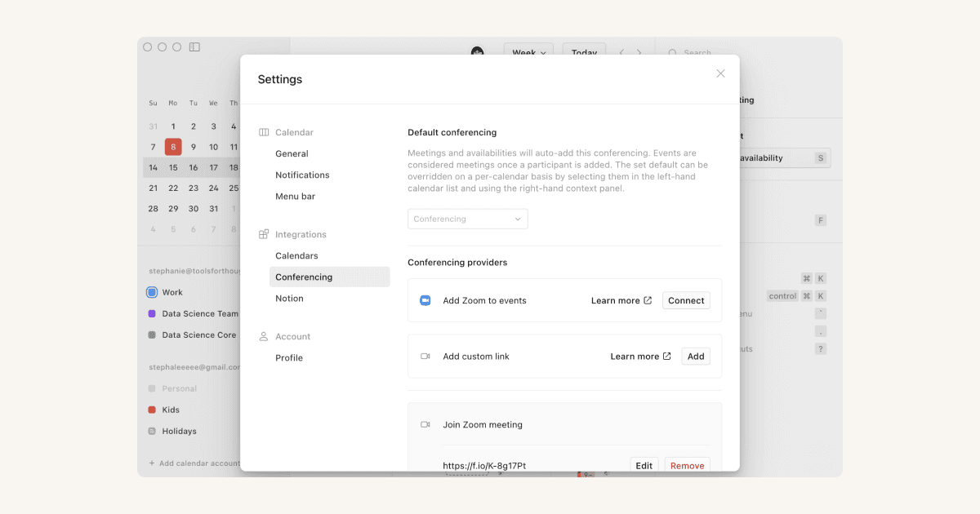This screenshot has width=980, height=514.
Task: Open the Week view selector
Action: click(528, 51)
